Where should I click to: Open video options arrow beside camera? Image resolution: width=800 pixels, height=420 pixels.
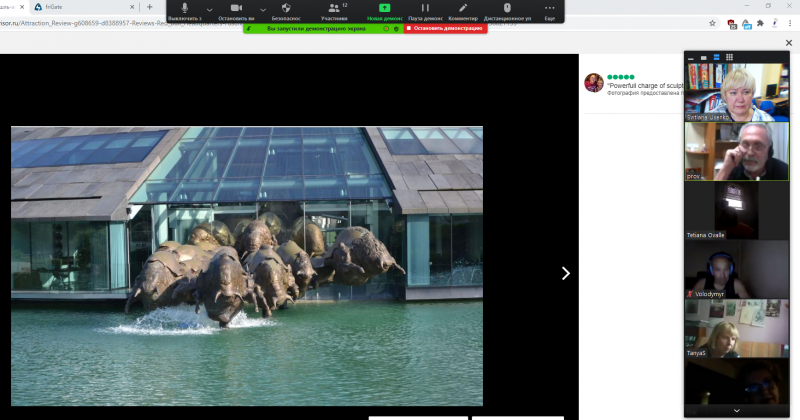pos(263,10)
